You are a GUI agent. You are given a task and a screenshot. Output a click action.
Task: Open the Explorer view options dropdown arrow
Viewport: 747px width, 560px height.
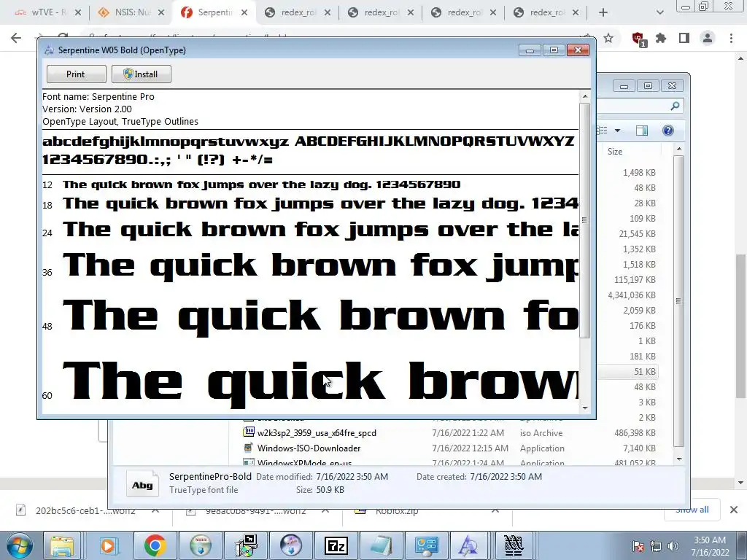pyautogui.click(x=617, y=131)
